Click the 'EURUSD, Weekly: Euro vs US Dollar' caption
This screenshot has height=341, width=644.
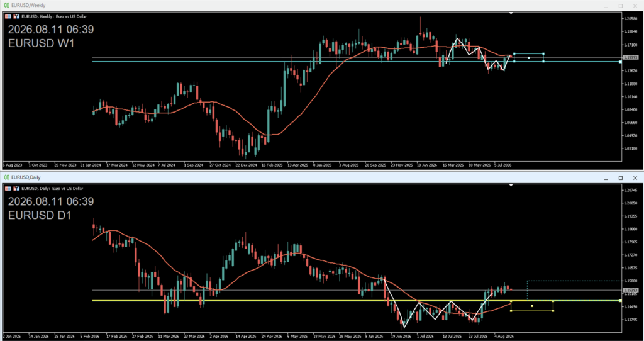coord(54,16)
